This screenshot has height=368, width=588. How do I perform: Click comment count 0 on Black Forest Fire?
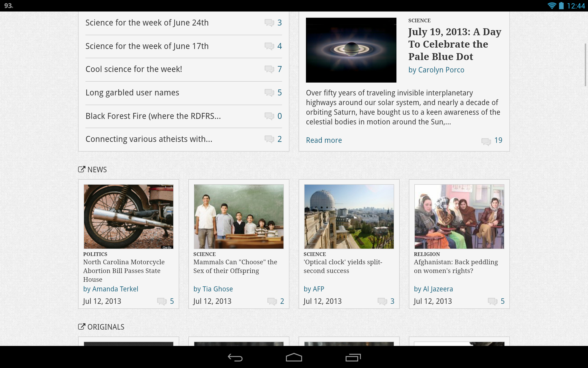click(280, 116)
